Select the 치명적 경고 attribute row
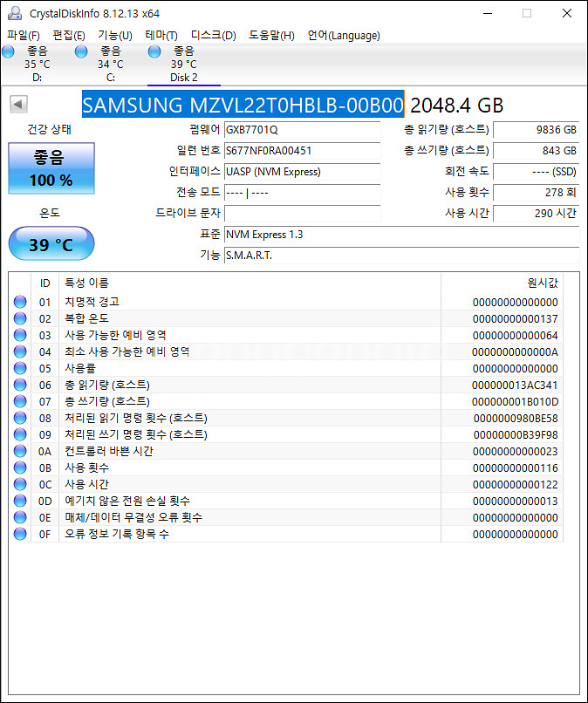This screenshot has height=703, width=588. click(x=285, y=302)
